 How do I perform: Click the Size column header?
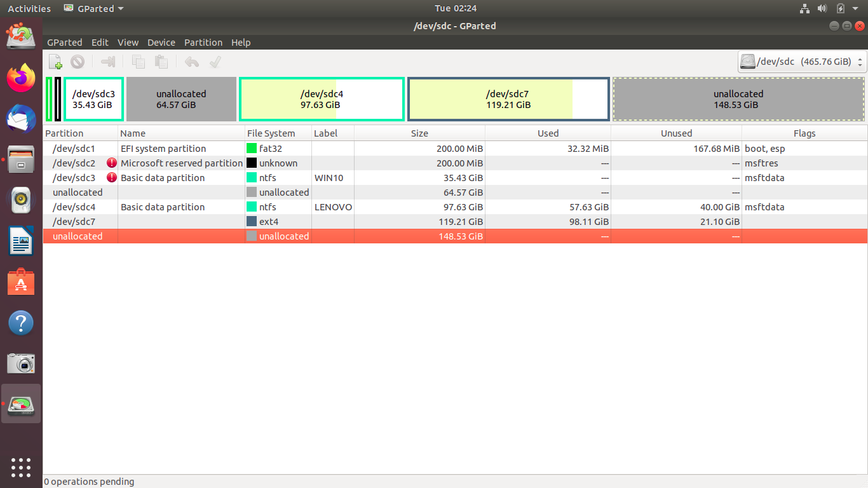point(419,133)
